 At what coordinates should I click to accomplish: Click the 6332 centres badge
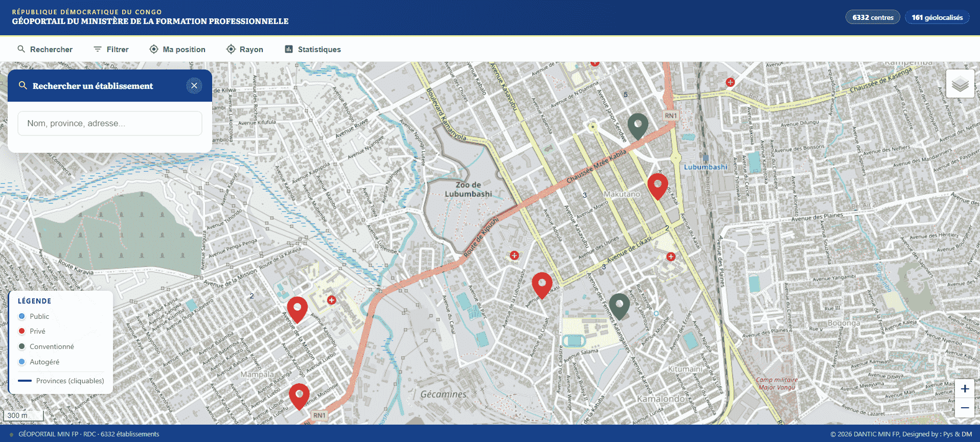873,17
